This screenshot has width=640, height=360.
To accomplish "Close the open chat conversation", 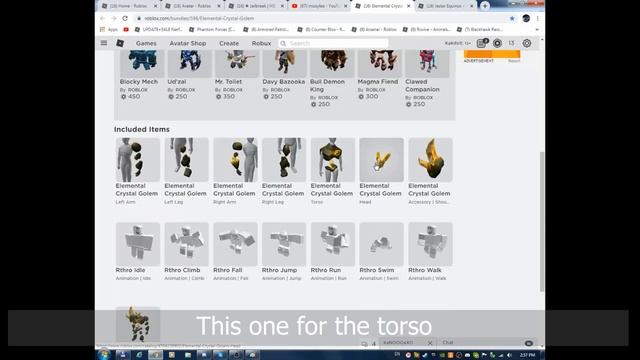I will tap(430, 343).
